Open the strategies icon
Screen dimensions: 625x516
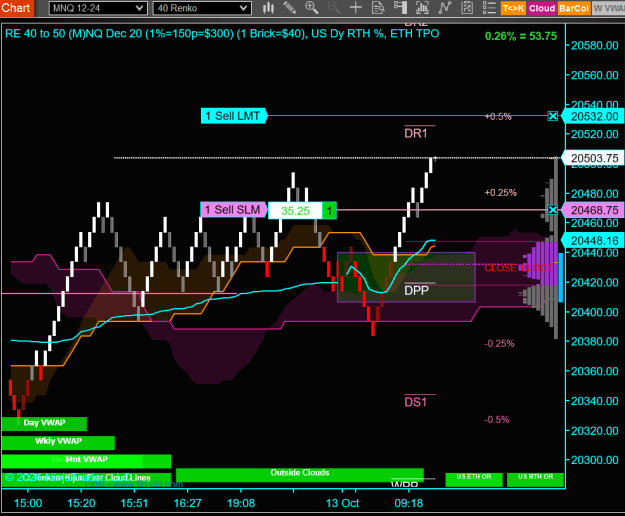[467, 8]
